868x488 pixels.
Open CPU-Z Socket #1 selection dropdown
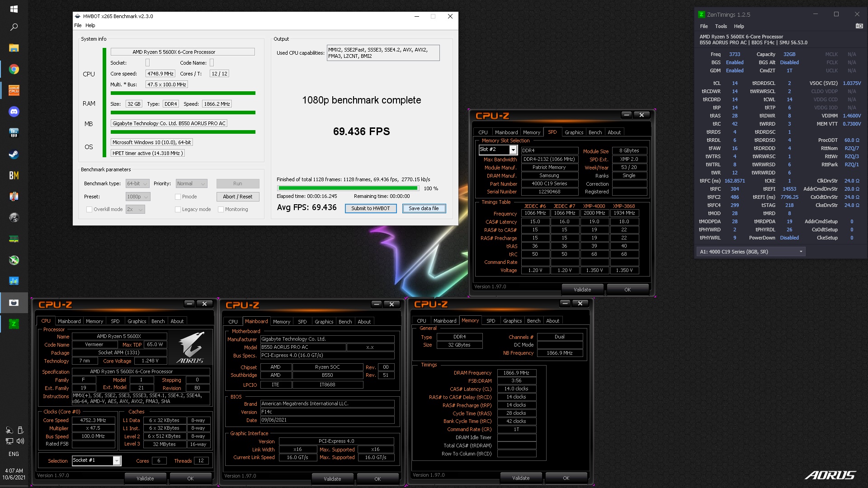117,460
